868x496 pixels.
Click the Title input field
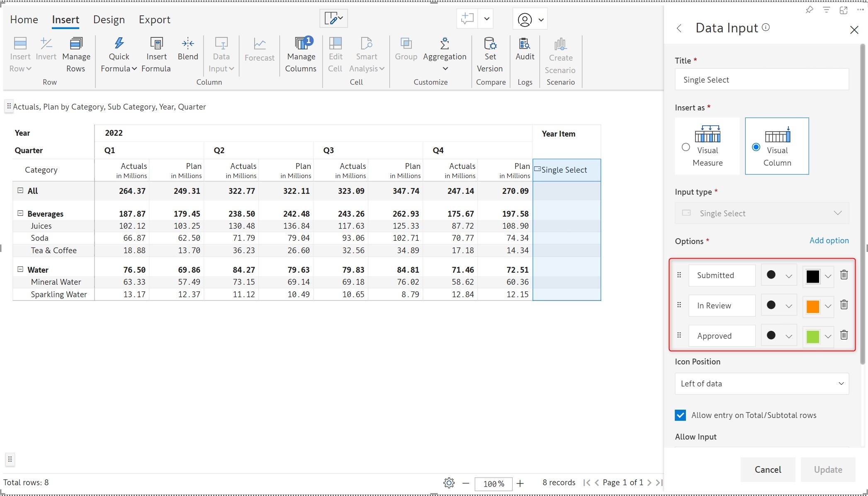pos(761,80)
